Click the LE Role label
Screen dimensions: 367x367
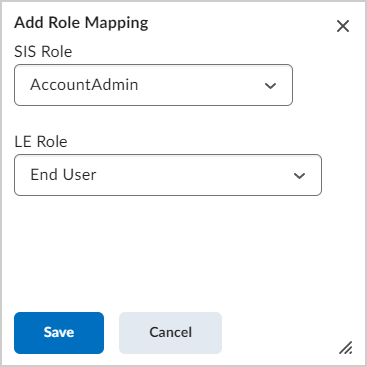point(41,142)
